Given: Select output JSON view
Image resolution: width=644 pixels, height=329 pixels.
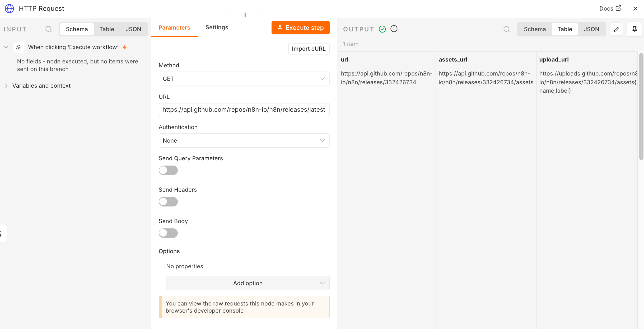Looking at the screenshot, I should 591,29.
